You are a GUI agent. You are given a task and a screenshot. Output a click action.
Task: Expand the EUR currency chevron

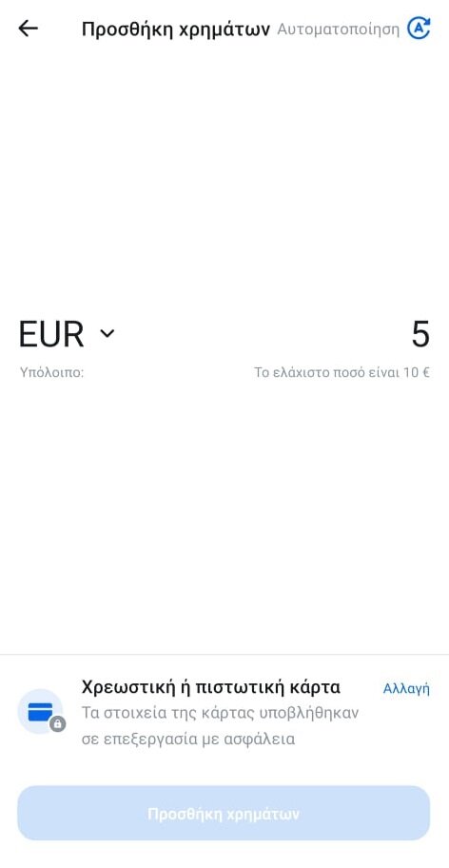107,333
